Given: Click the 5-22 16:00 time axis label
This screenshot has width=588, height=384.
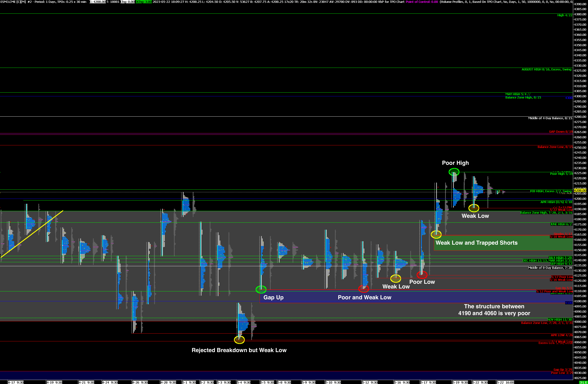Looking at the screenshot, I should (505, 382).
